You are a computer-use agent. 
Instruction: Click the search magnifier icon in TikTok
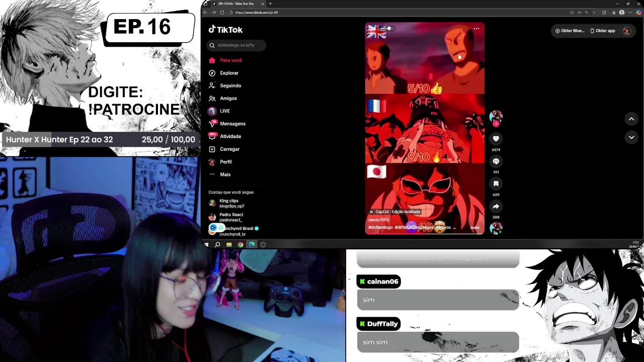(x=212, y=45)
